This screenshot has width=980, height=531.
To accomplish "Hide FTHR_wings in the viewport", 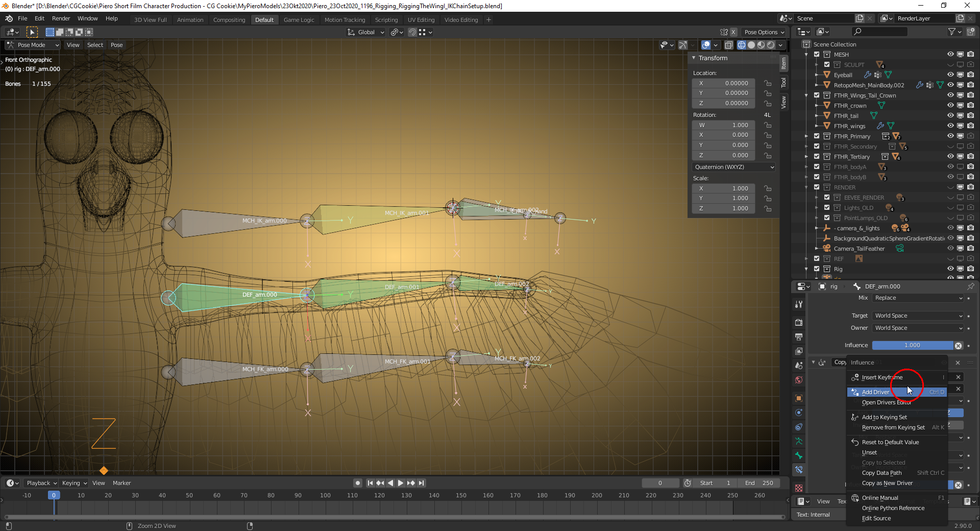I will (x=950, y=126).
